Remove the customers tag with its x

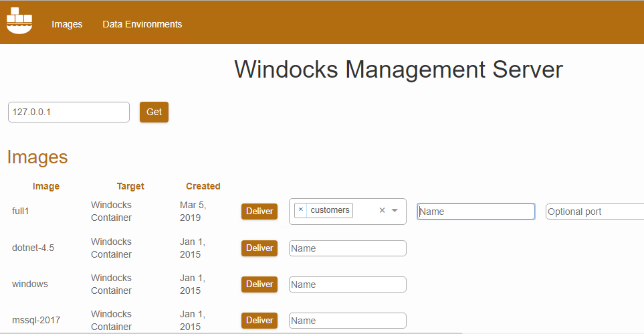click(301, 210)
